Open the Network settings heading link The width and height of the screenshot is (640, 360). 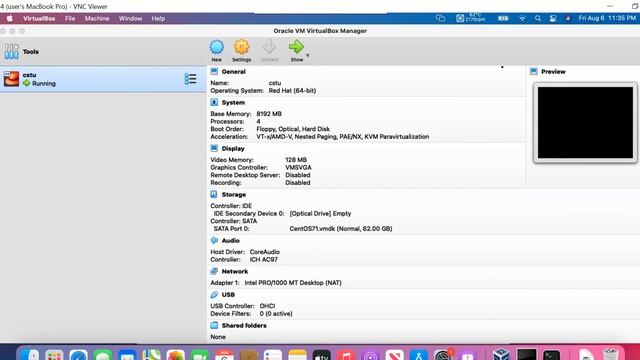(x=235, y=271)
